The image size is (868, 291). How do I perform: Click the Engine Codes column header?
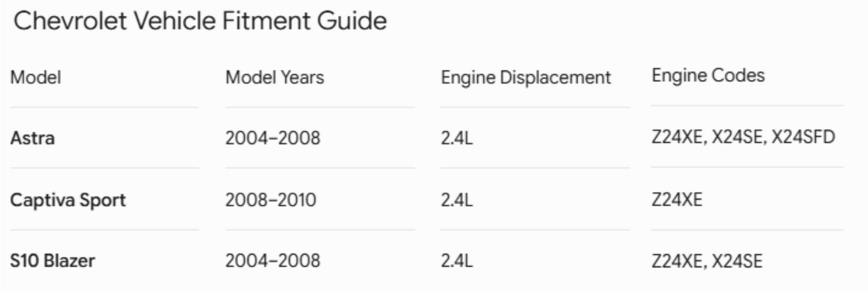coord(708,77)
